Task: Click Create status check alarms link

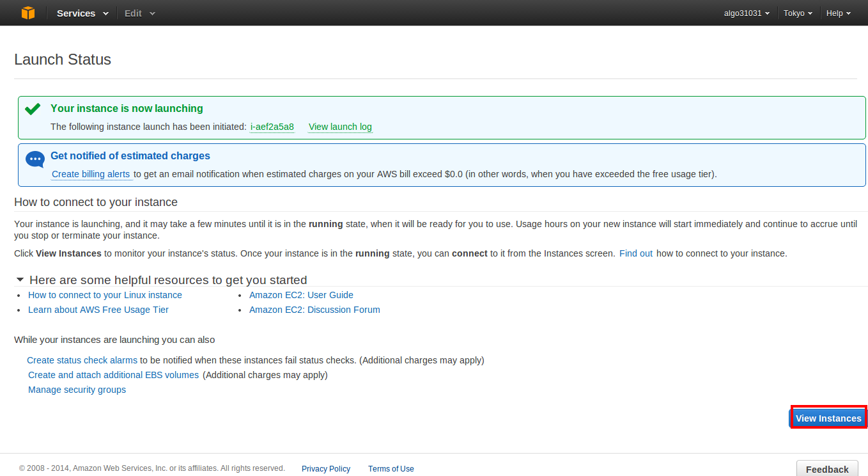Action: (82, 360)
